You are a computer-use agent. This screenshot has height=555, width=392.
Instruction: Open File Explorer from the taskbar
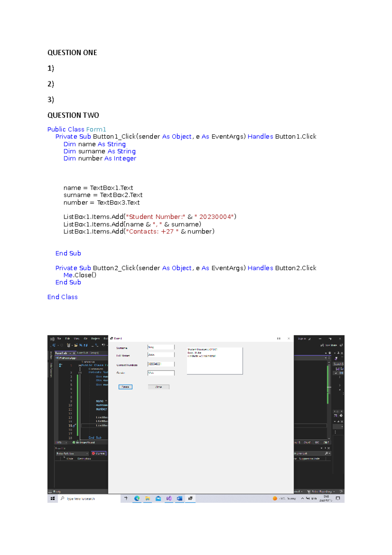click(148, 498)
